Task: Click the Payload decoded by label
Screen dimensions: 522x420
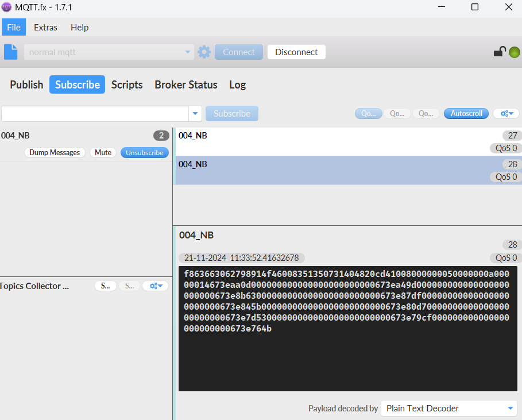Action: 343,409
